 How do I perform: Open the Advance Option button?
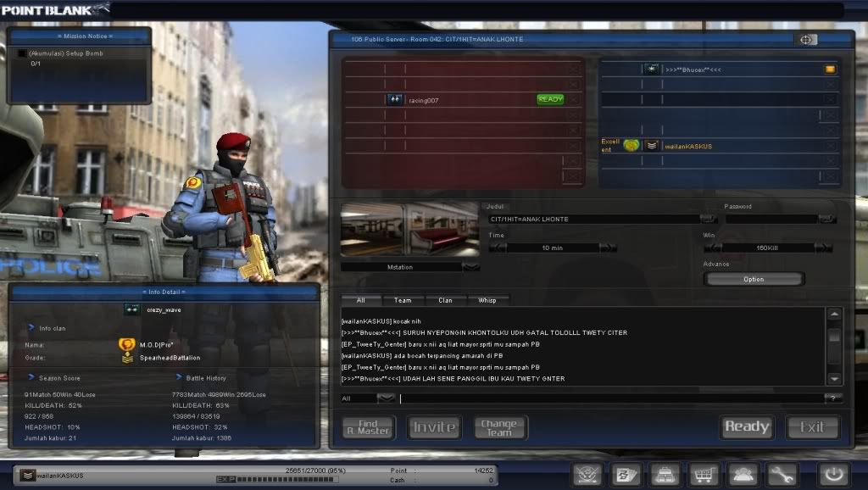[x=754, y=279]
